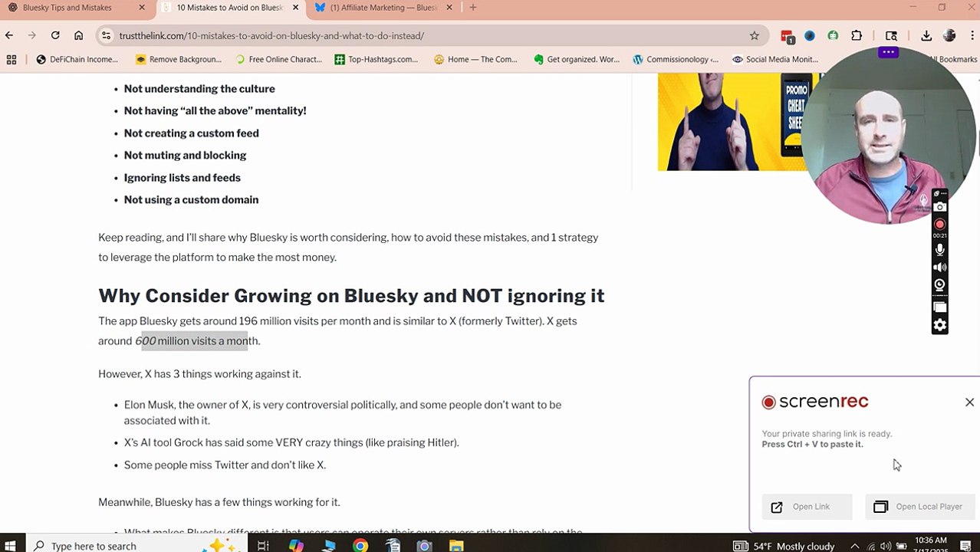Open the Chrome Extensions puzzle menu

[857, 35]
